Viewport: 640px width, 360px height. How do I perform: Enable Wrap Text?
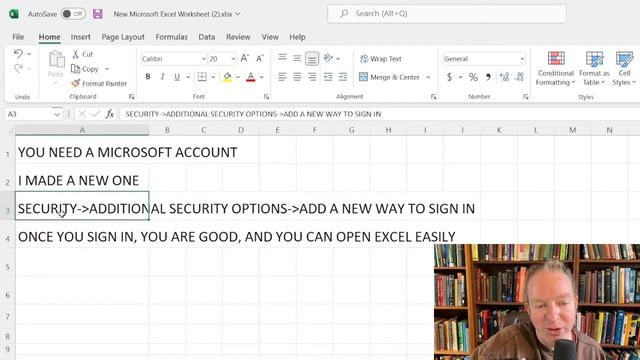(380, 59)
